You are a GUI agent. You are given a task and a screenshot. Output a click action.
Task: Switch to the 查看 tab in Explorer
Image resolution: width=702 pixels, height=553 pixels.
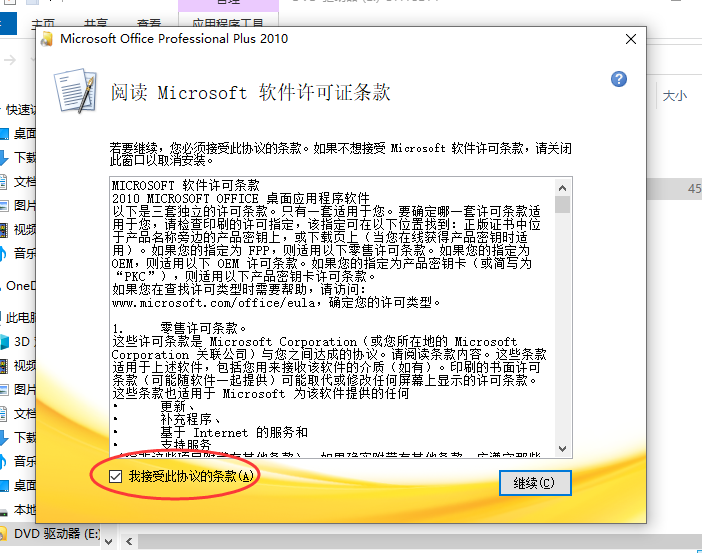click(x=149, y=23)
